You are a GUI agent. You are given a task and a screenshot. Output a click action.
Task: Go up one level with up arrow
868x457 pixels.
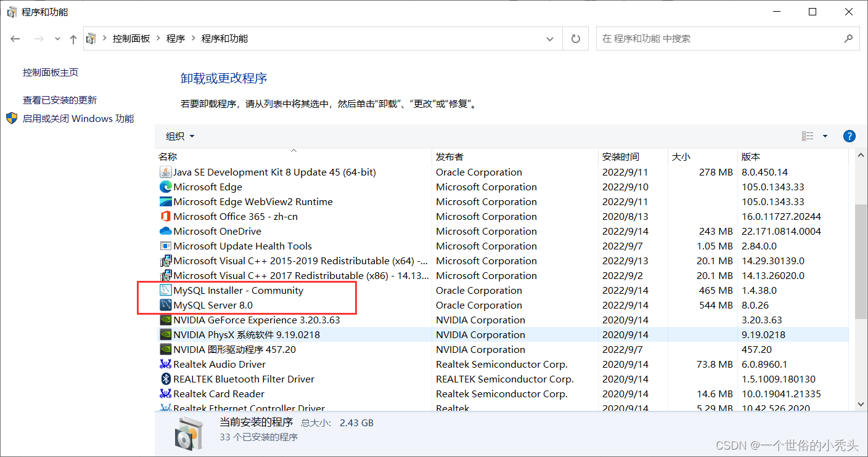[x=73, y=39]
